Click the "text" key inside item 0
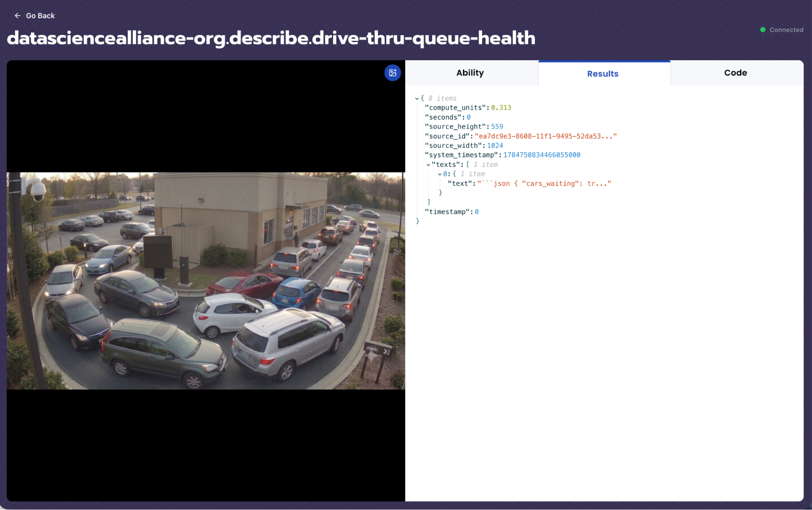Image resolution: width=812 pixels, height=510 pixels. tap(459, 184)
